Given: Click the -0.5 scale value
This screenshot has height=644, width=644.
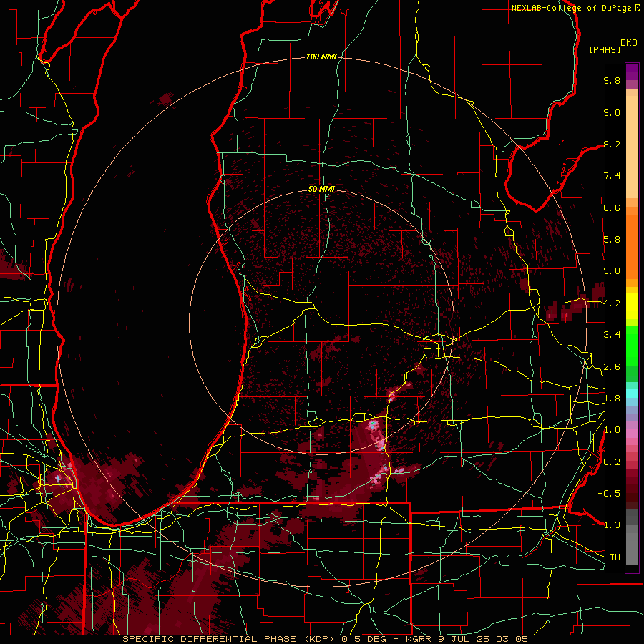Looking at the screenshot, I should [x=609, y=494].
